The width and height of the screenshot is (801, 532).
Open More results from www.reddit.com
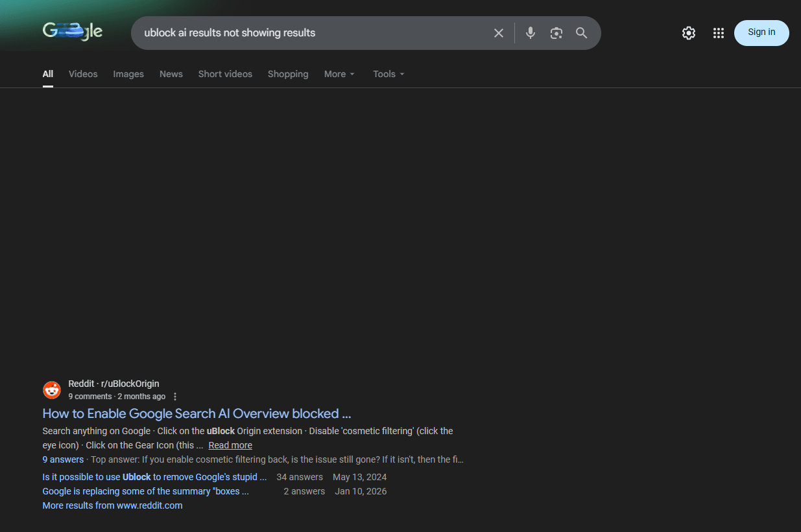[112, 505]
